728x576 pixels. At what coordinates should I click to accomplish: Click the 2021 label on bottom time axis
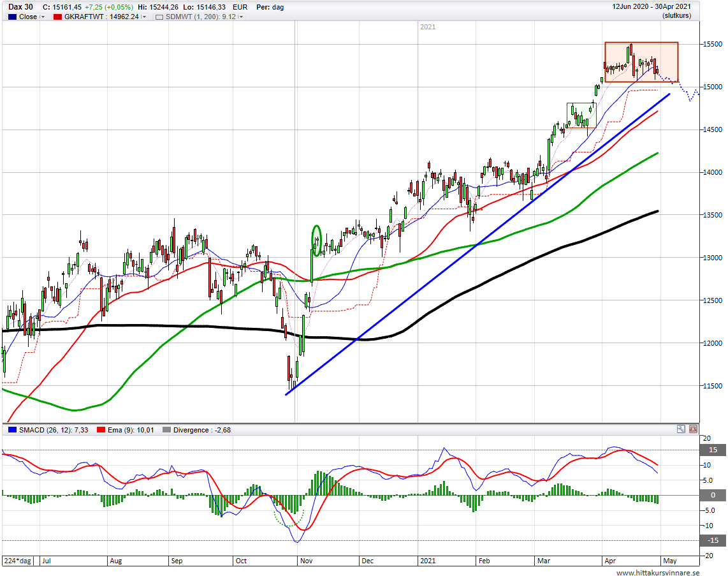tap(428, 561)
